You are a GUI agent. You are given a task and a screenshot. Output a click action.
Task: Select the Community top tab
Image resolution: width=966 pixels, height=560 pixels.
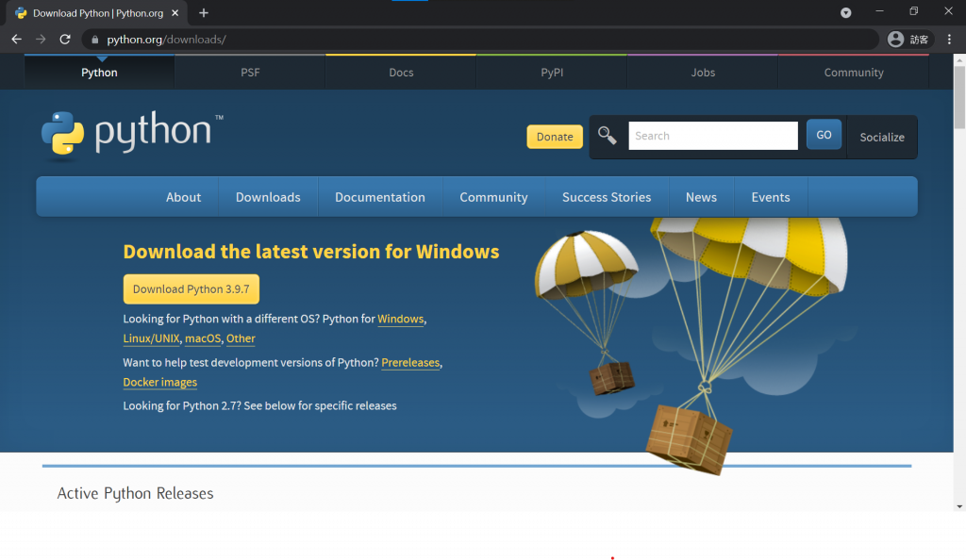pyautogui.click(x=854, y=73)
